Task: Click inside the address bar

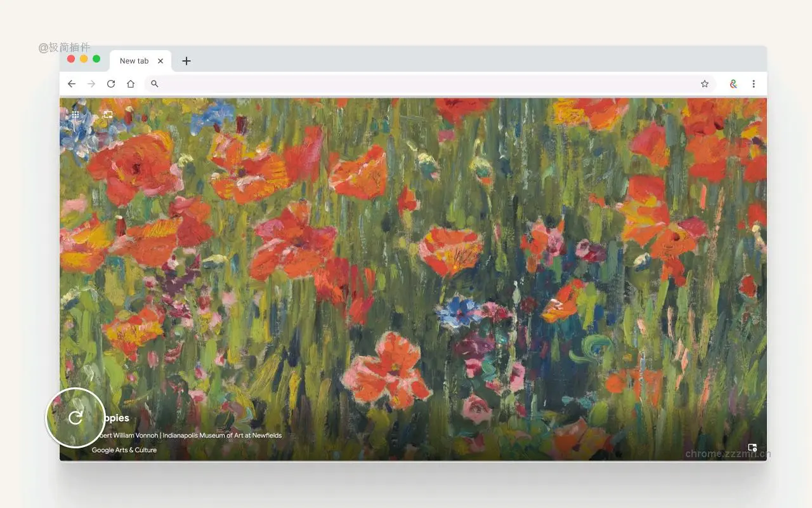Action: [x=381, y=83]
